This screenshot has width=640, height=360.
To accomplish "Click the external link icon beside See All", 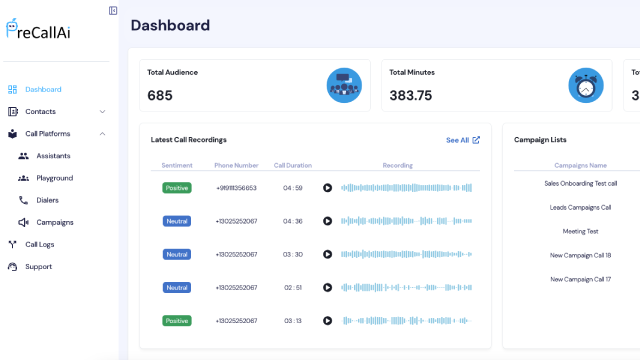I will [476, 140].
